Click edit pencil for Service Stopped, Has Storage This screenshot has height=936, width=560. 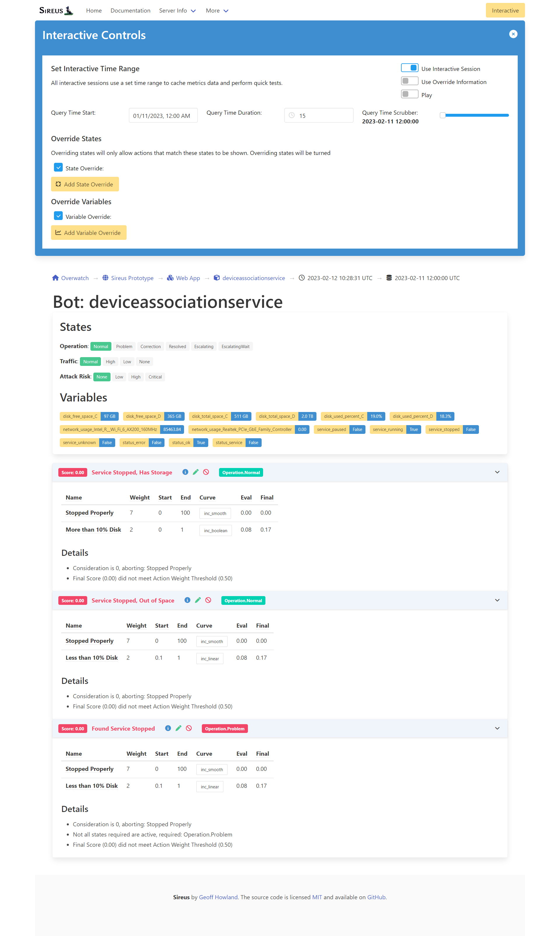(195, 472)
